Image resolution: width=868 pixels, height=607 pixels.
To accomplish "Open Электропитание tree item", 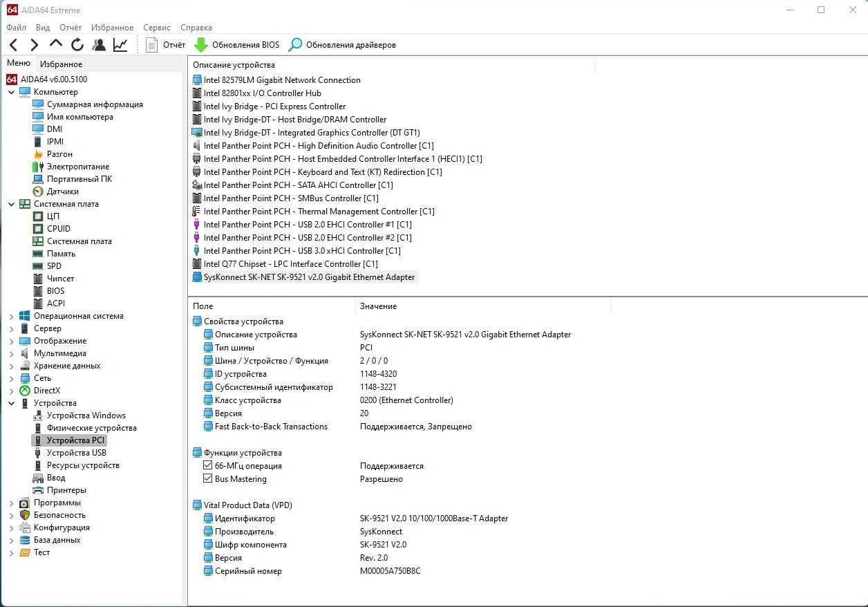I will click(77, 167).
